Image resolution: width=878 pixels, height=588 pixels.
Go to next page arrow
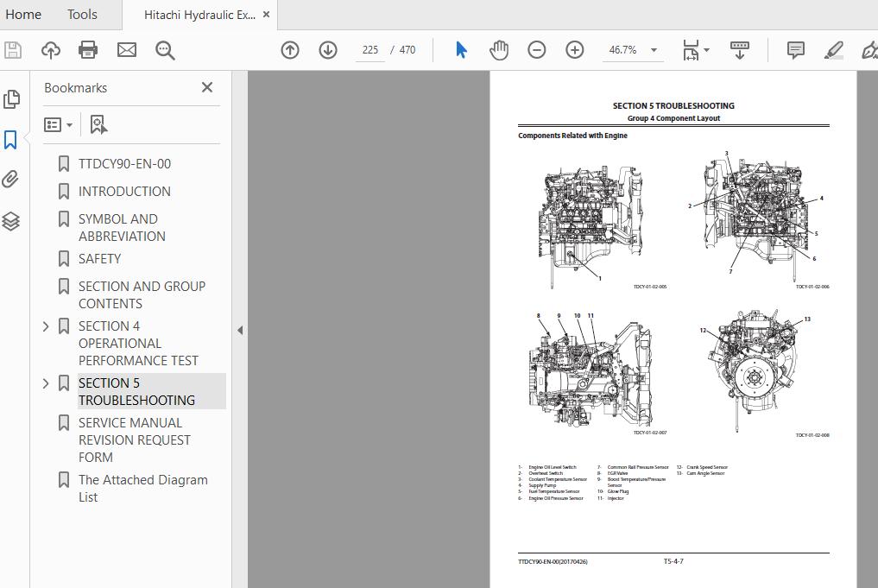click(x=328, y=50)
